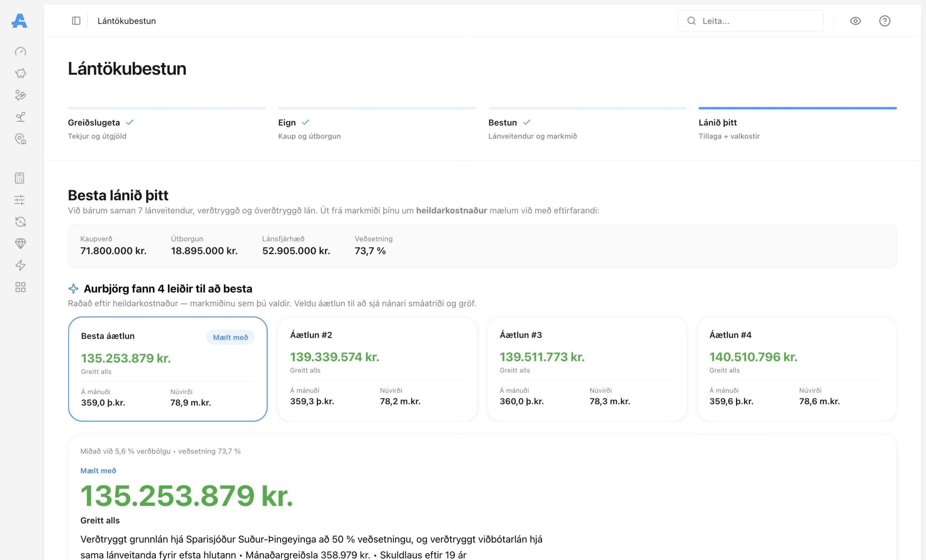Click the sparkle icon beside Aurbjörg heading
The image size is (926, 560).
pyautogui.click(x=73, y=288)
